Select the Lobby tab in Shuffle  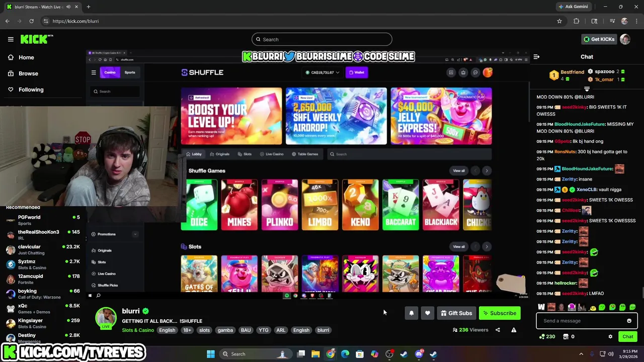(x=194, y=154)
